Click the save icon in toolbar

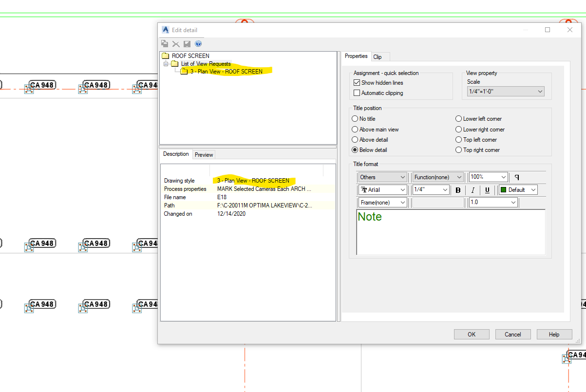click(187, 43)
